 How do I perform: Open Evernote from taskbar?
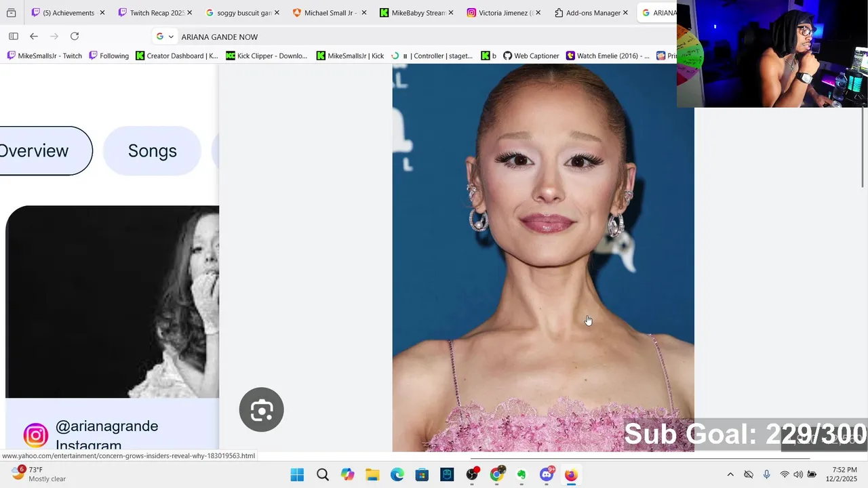[x=521, y=474]
